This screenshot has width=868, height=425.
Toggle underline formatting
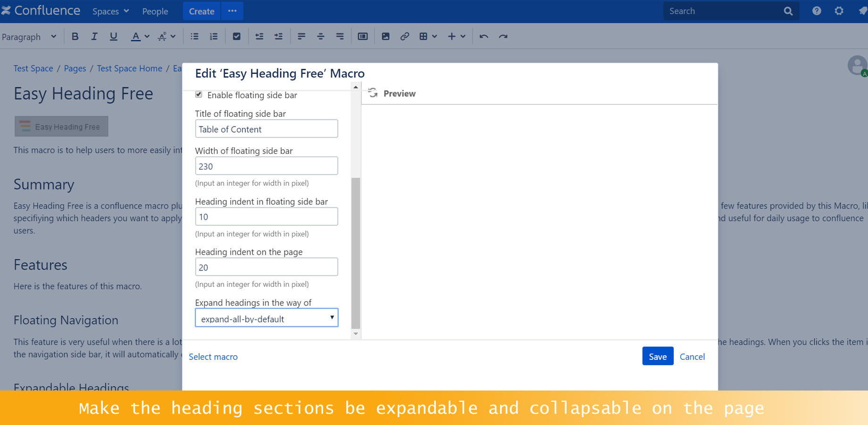tap(113, 36)
